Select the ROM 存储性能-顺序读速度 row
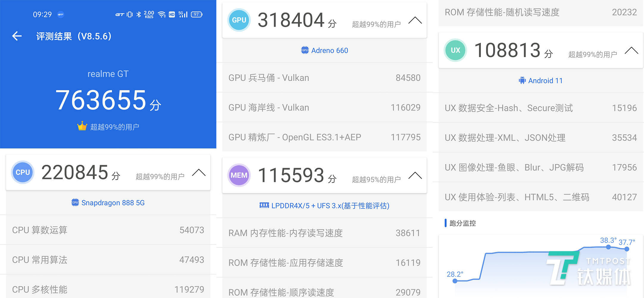 click(x=324, y=288)
